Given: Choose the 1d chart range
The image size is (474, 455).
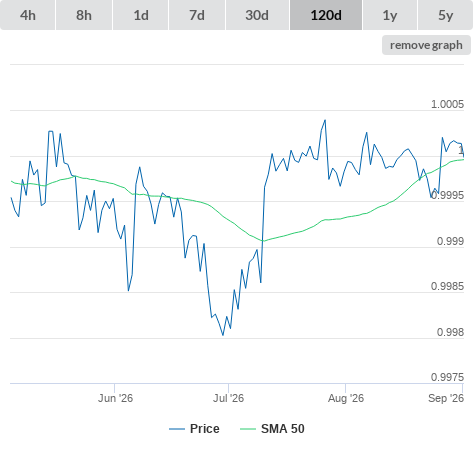Looking at the screenshot, I should 141,15.
